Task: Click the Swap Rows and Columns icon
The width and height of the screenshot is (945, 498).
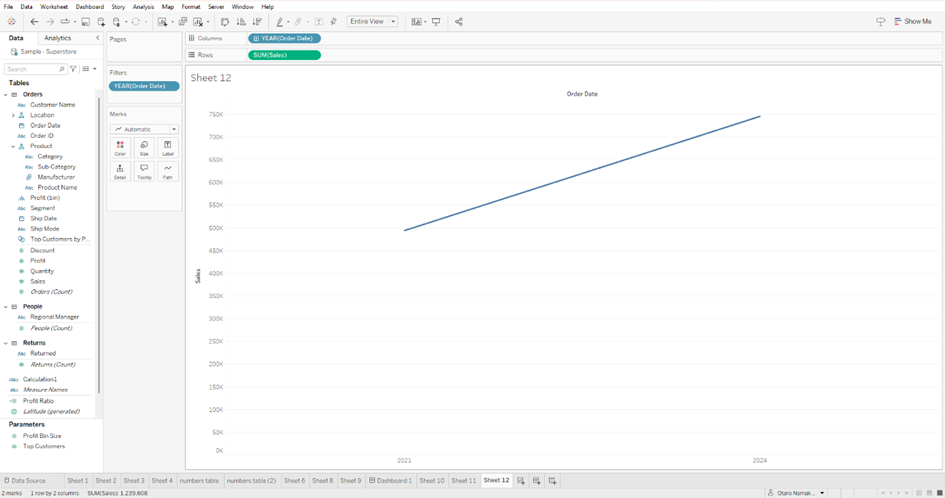Action: pos(225,22)
